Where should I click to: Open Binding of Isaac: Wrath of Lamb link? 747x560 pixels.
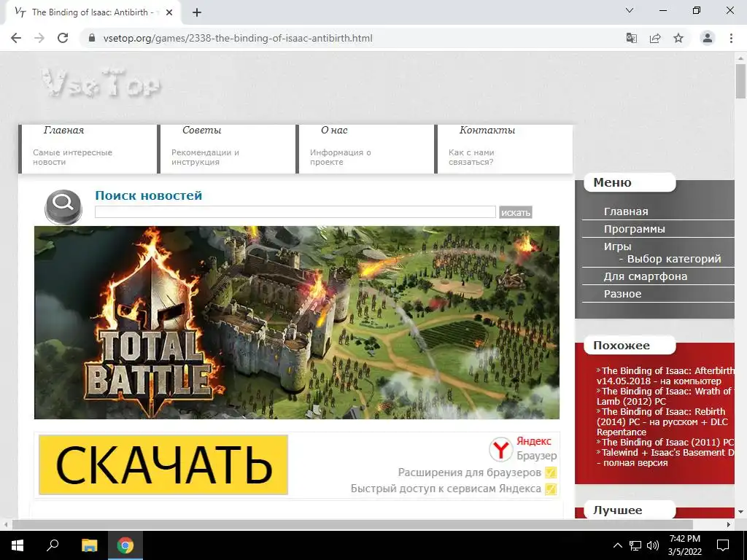tap(665, 396)
